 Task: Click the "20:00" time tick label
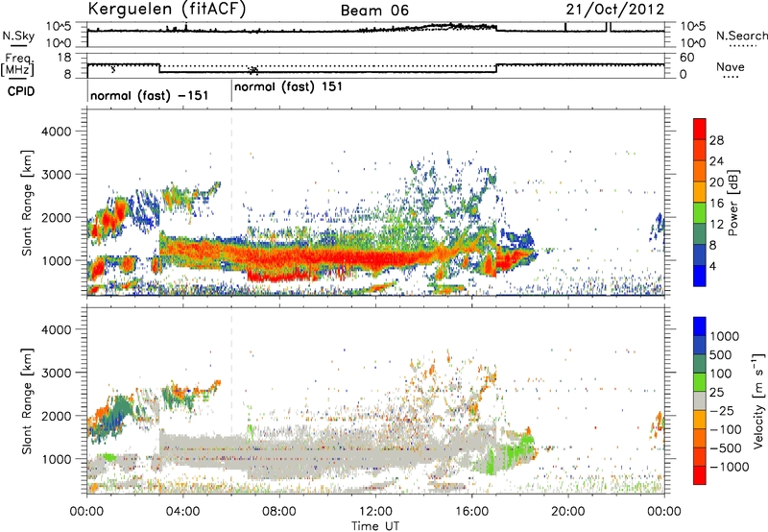click(567, 512)
